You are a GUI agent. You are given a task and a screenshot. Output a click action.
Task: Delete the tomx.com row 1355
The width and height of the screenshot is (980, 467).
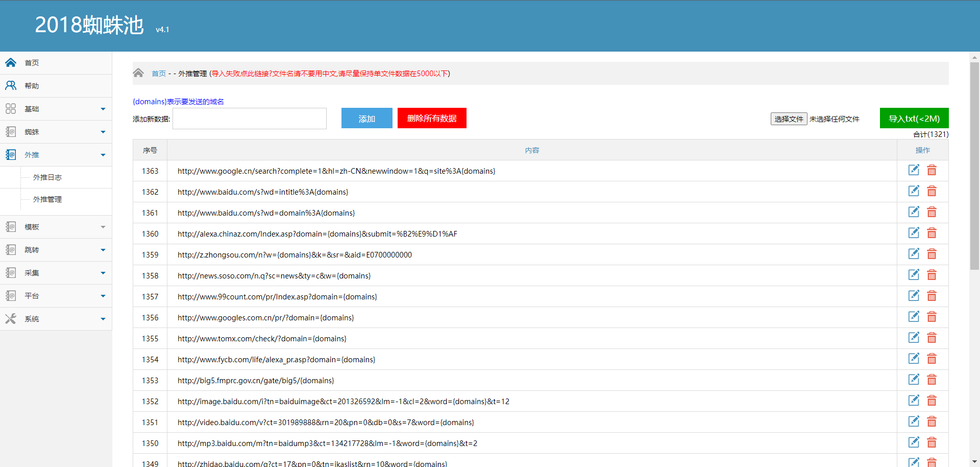pos(932,338)
